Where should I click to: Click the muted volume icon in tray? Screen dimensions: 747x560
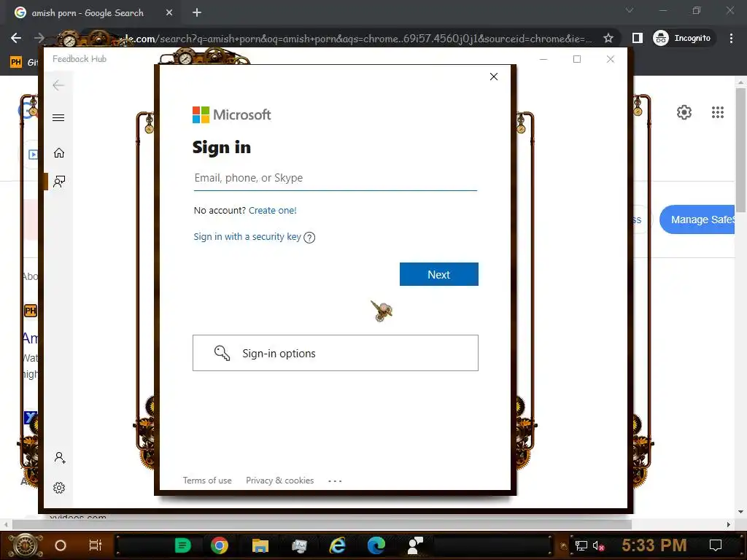598,545
